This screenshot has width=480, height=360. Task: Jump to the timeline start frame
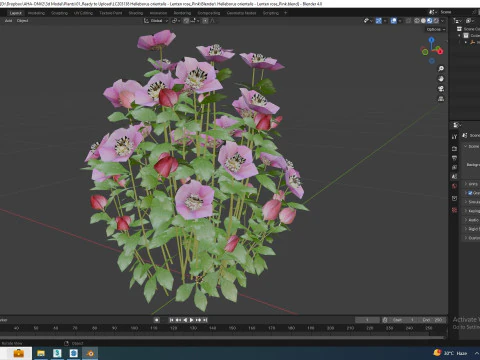point(172,320)
